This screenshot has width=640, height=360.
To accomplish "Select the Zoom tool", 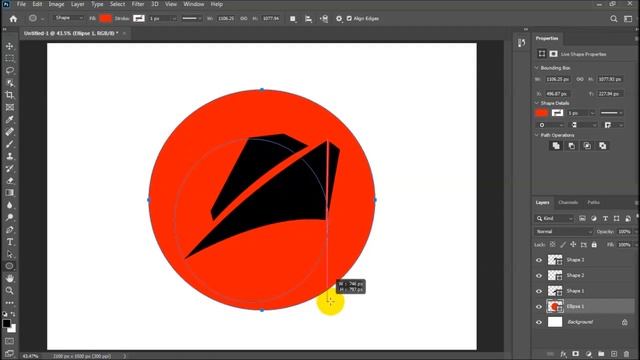I will [9, 291].
